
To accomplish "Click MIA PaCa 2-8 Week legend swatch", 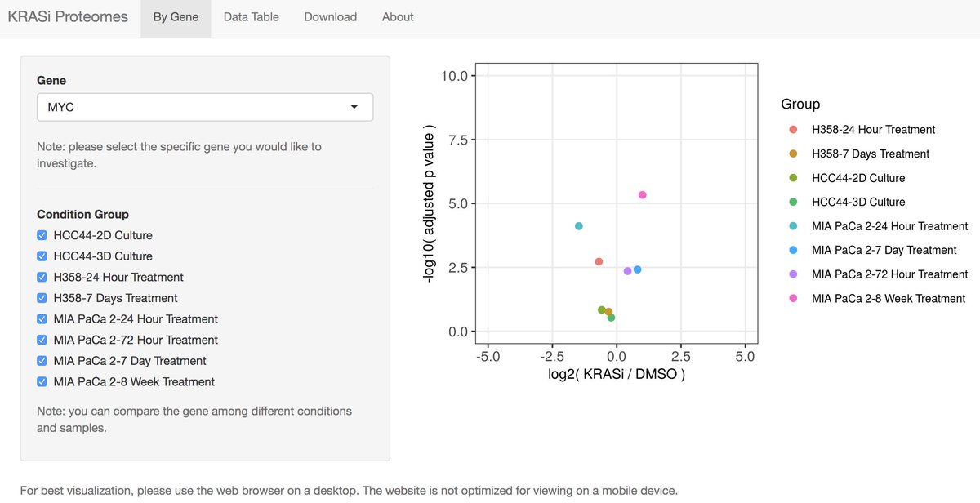I will [793, 299].
